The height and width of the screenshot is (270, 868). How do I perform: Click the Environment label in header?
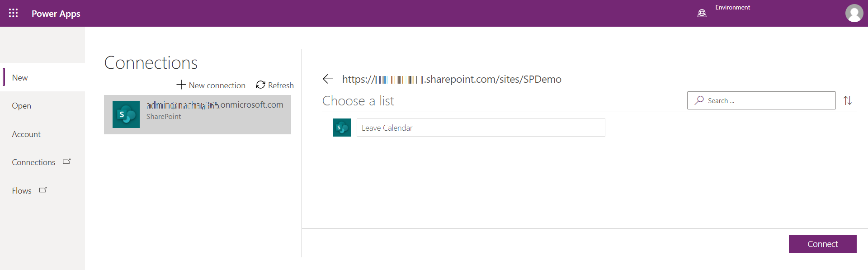(x=732, y=7)
